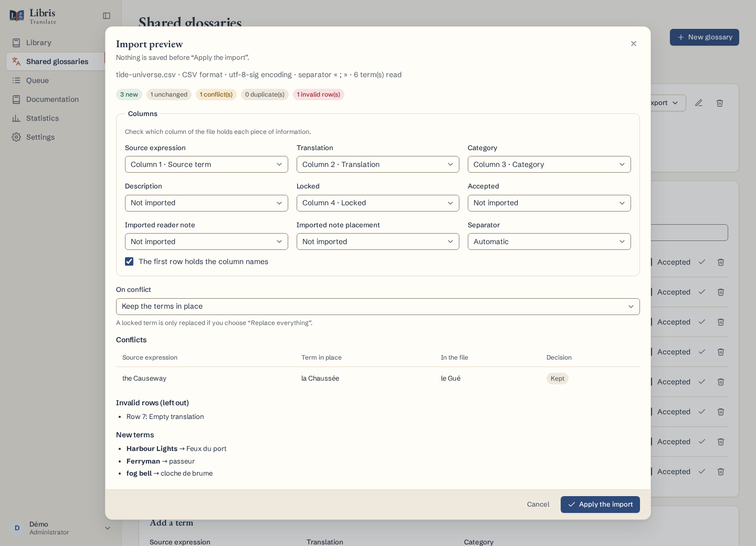Open the Separator dropdown
Screen dimensions: 756x546
[549, 241]
